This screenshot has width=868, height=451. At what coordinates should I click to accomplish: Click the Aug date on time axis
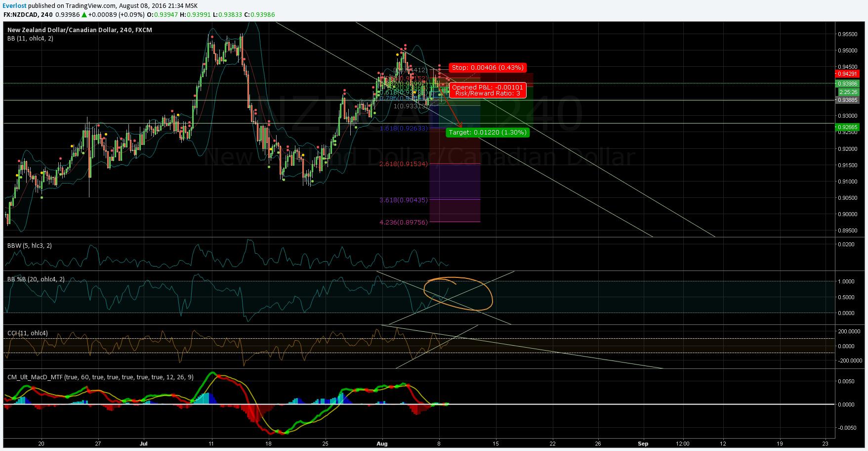pyautogui.click(x=382, y=444)
